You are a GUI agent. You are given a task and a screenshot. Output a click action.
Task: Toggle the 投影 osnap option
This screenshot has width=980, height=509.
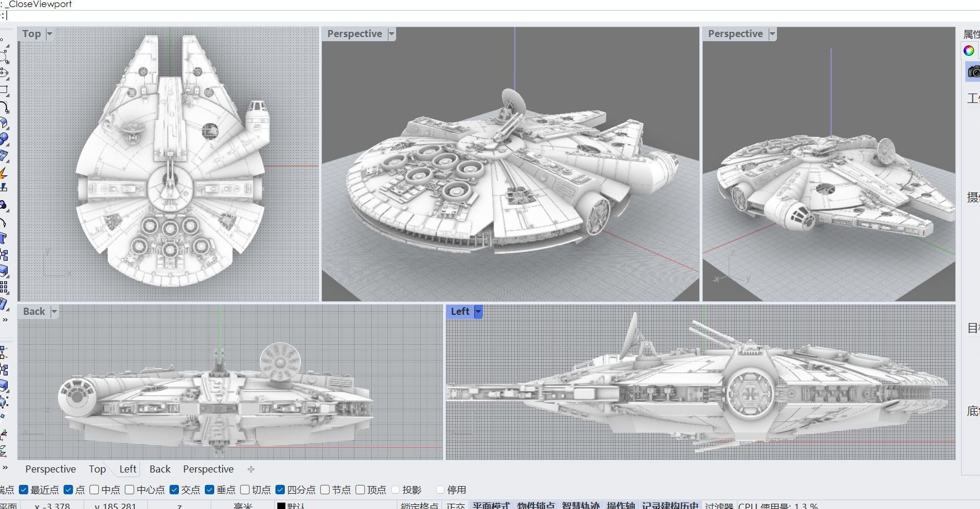(x=396, y=490)
